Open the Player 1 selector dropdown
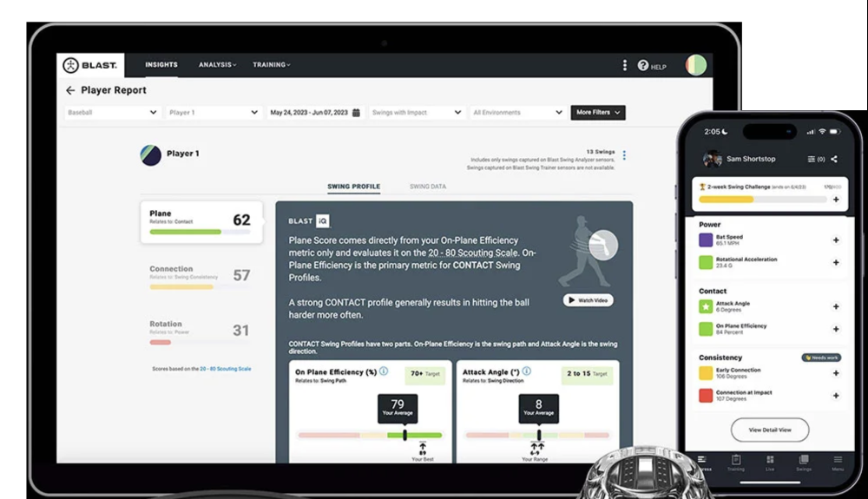The image size is (868, 499). pyautogui.click(x=214, y=112)
